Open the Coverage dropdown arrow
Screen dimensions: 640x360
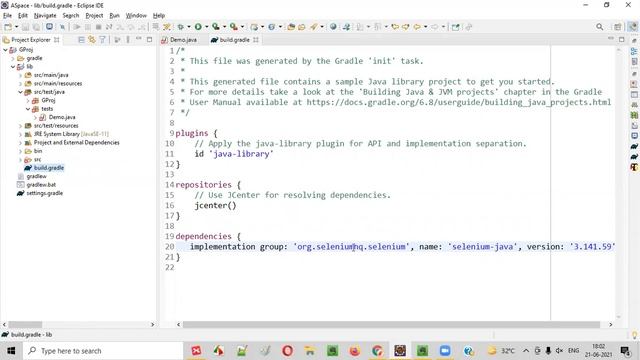coord(224,27)
